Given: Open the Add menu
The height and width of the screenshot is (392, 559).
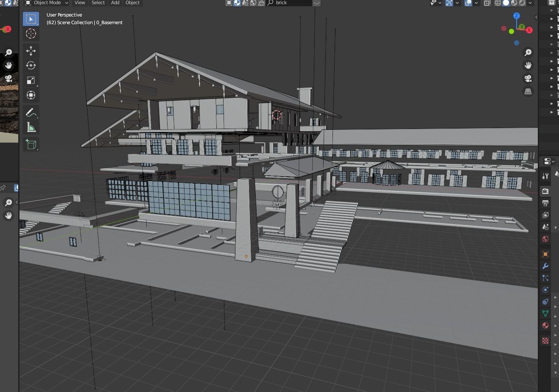Looking at the screenshot, I should [x=115, y=3].
